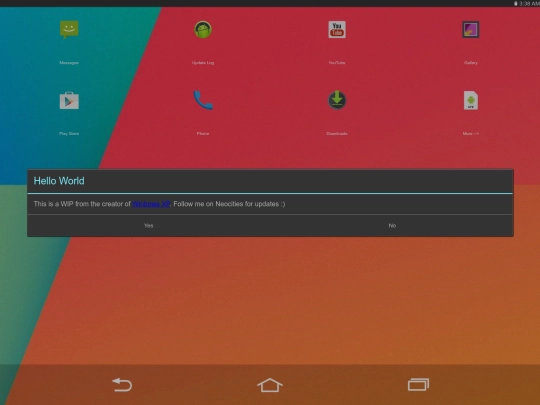This screenshot has height=405, width=540.
Task: Click the More --> label text
Action: (x=471, y=134)
